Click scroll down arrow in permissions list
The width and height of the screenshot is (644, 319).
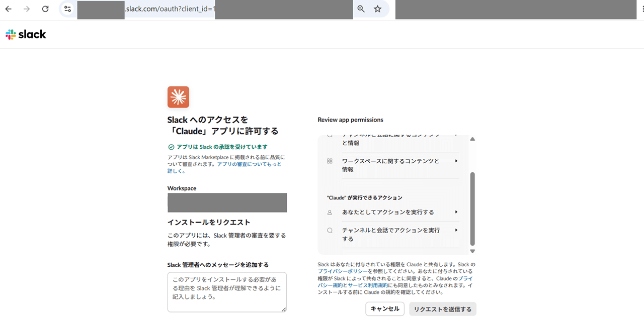472,251
